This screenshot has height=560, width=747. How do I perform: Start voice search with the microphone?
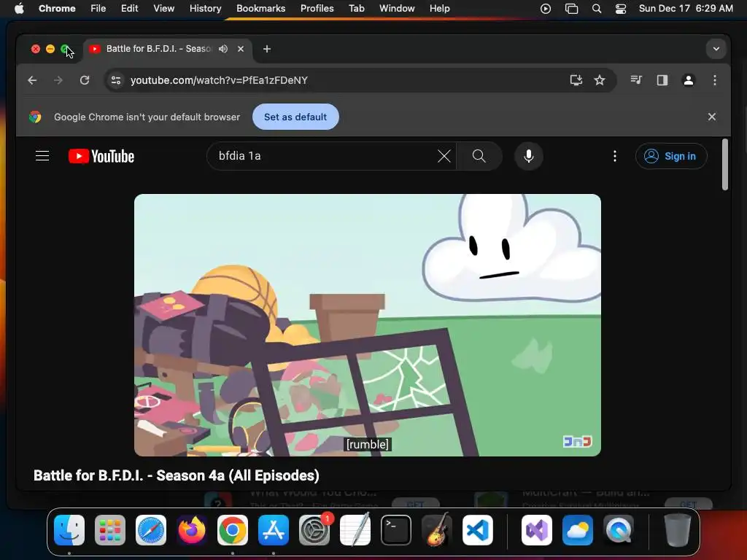[529, 156]
